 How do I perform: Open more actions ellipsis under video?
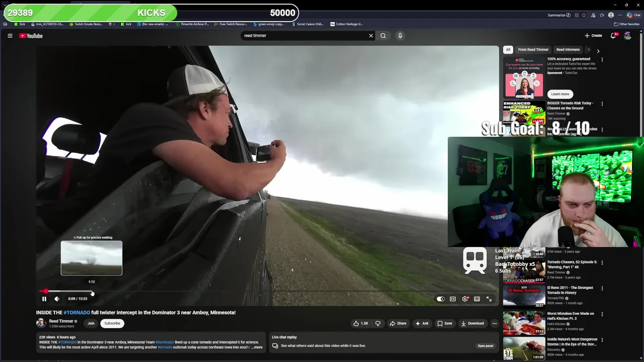click(495, 323)
